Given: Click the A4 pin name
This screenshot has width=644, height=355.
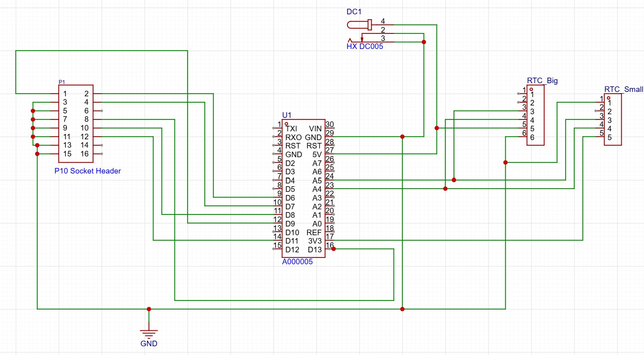Looking at the screenshot, I should click(317, 189).
